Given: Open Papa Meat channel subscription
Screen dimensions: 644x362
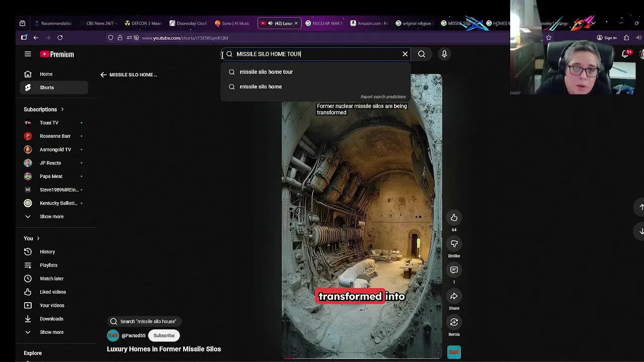Looking at the screenshot, I should [x=54, y=176].
